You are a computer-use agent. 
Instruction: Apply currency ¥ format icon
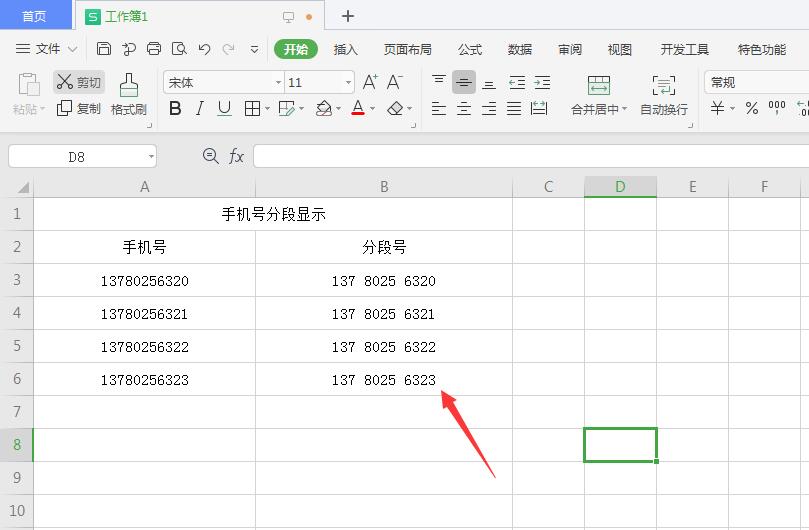[718, 108]
